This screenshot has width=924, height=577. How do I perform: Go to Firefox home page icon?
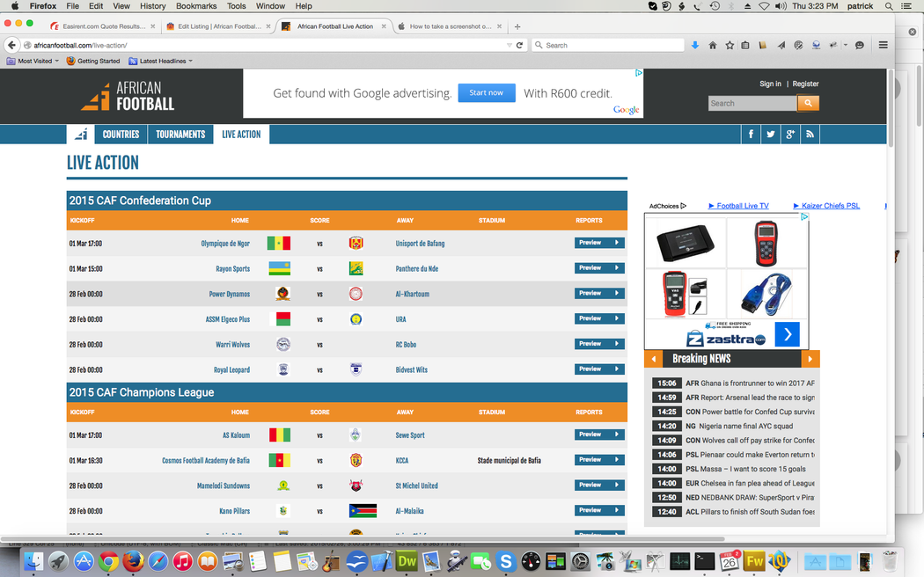712,45
